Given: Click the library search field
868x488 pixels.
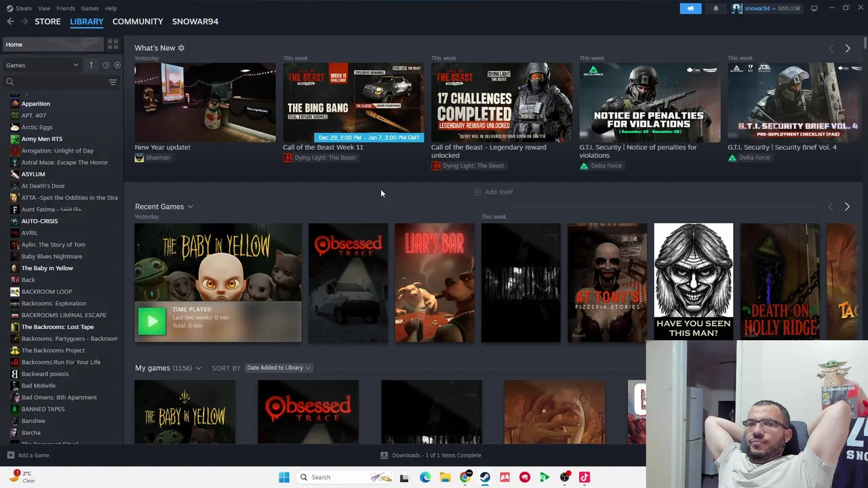Looking at the screenshot, I should 58,82.
